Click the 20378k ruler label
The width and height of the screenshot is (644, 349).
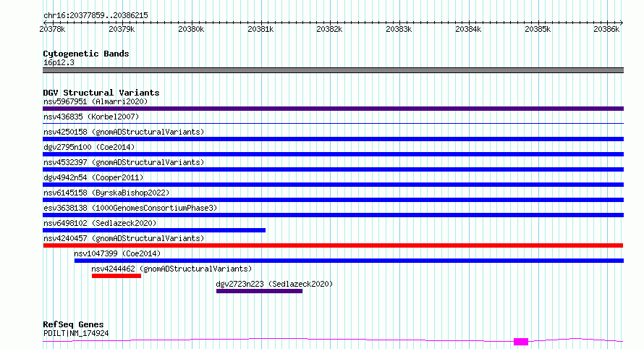tap(52, 29)
